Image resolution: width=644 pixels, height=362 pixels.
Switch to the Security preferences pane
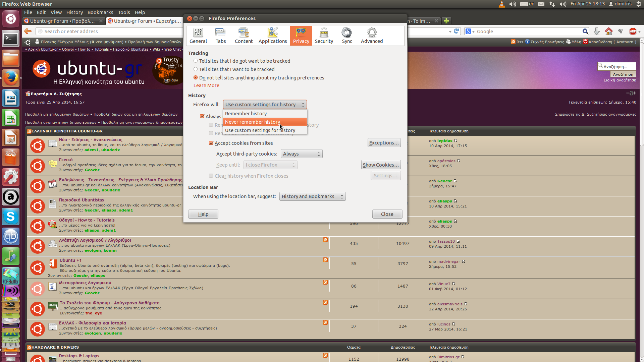point(324,36)
